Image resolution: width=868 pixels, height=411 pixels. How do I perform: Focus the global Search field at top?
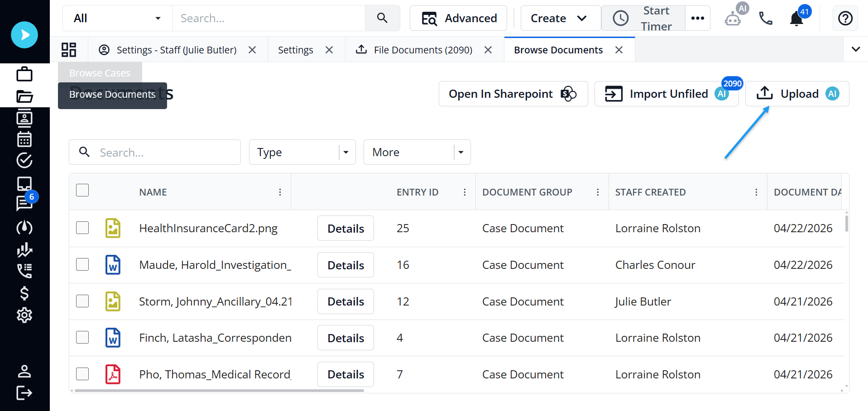tap(269, 18)
